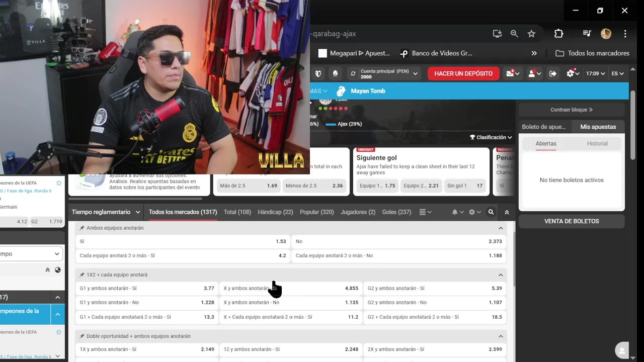Open the 17:09 time dropdown
644x362 pixels.
(595, 73)
